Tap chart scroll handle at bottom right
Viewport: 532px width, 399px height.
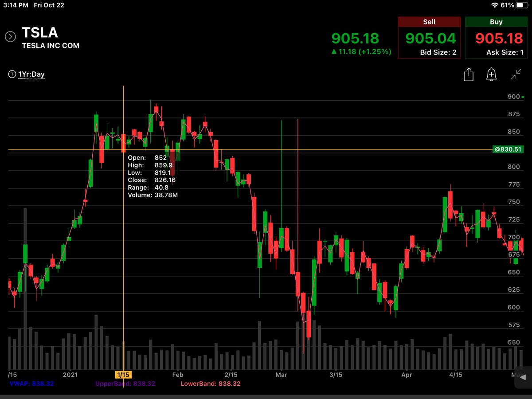pyautogui.click(x=523, y=378)
